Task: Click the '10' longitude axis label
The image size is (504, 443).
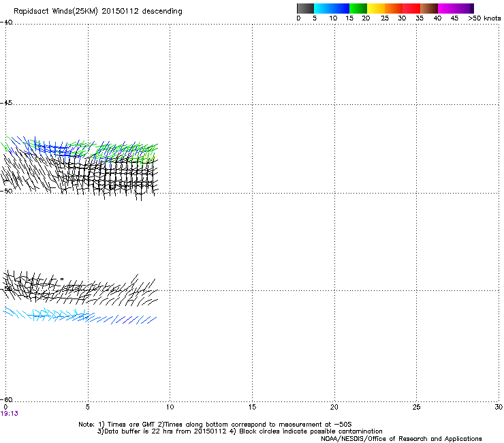Action: tap(170, 408)
